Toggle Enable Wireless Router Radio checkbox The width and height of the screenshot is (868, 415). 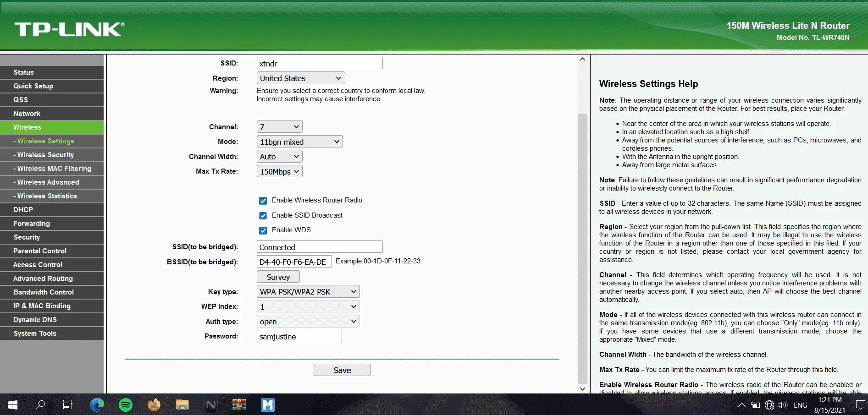coord(263,201)
